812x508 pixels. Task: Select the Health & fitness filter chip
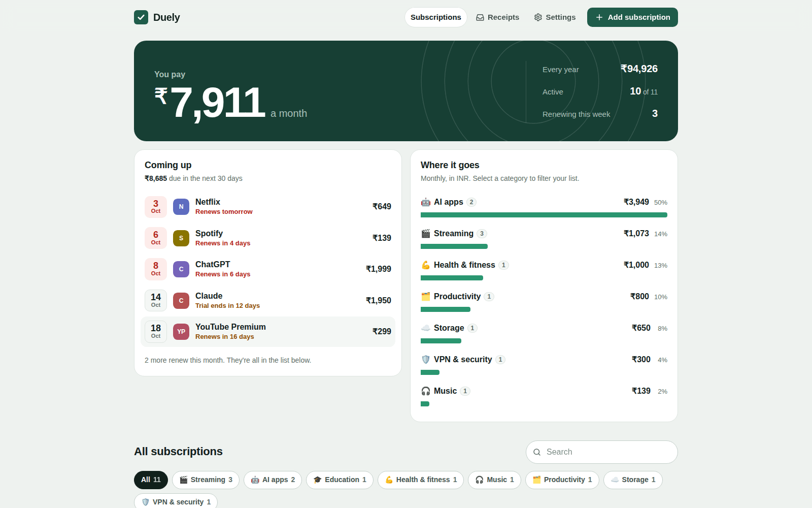(421, 480)
